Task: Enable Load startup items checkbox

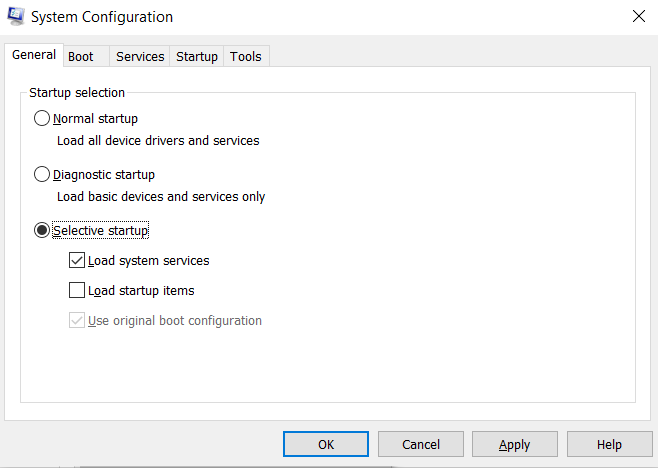Action: click(x=77, y=290)
